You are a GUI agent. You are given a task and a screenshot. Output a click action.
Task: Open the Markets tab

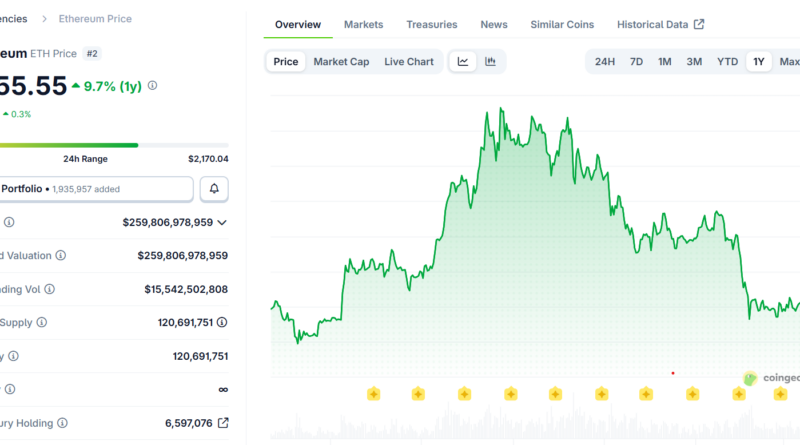(363, 24)
